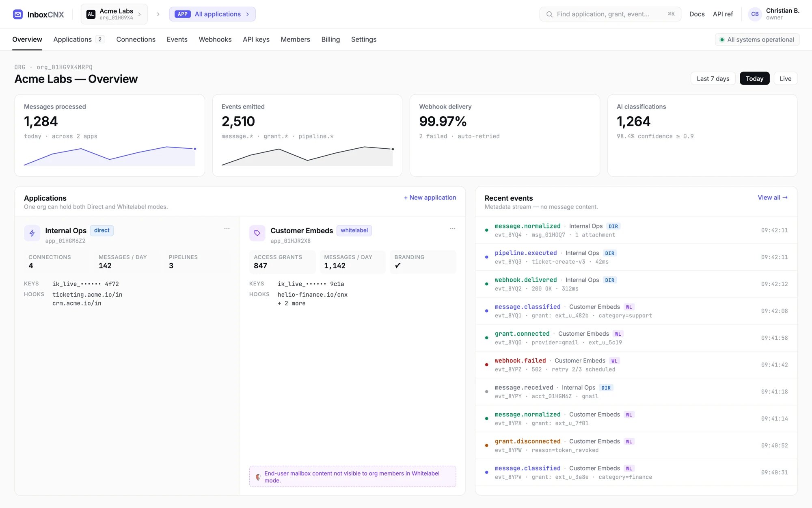The width and height of the screenshot is (812, 508).
Task: Go to the Members tab
Action: 295,39
